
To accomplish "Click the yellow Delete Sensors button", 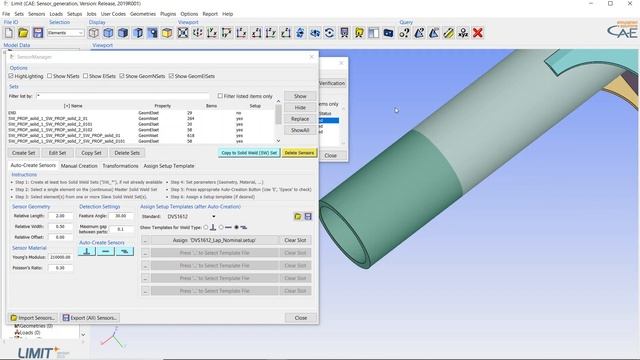I will [299, 153].
